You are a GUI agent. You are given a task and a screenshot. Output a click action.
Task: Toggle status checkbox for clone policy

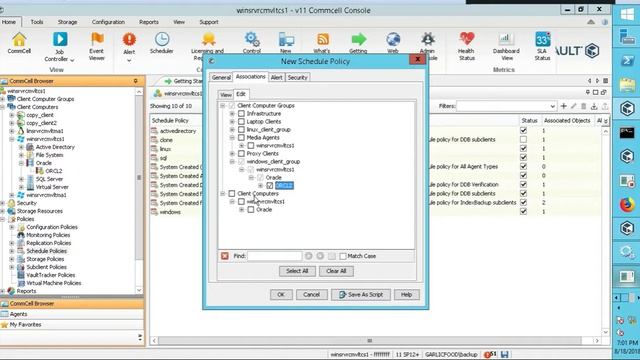click(523, 140)
